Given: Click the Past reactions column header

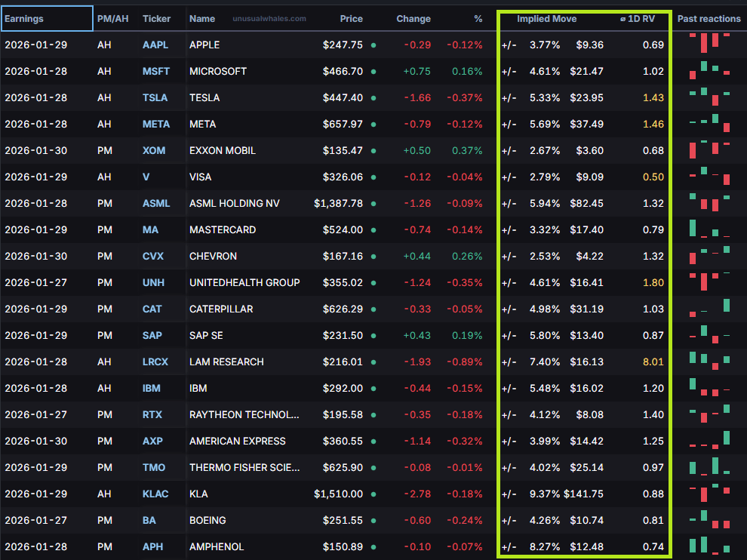Looking at the screenshot, I should [x=709, y=19].
